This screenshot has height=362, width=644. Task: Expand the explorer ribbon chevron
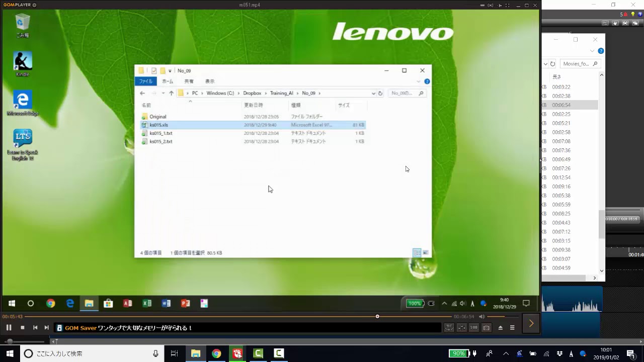point(593,51)
